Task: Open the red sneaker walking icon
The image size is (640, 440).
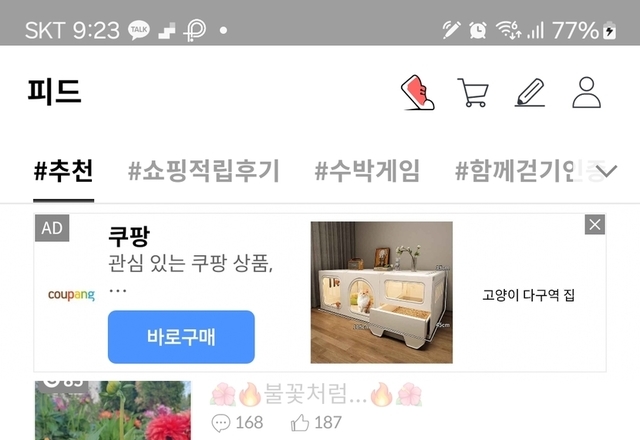Action: coord(418,92)
